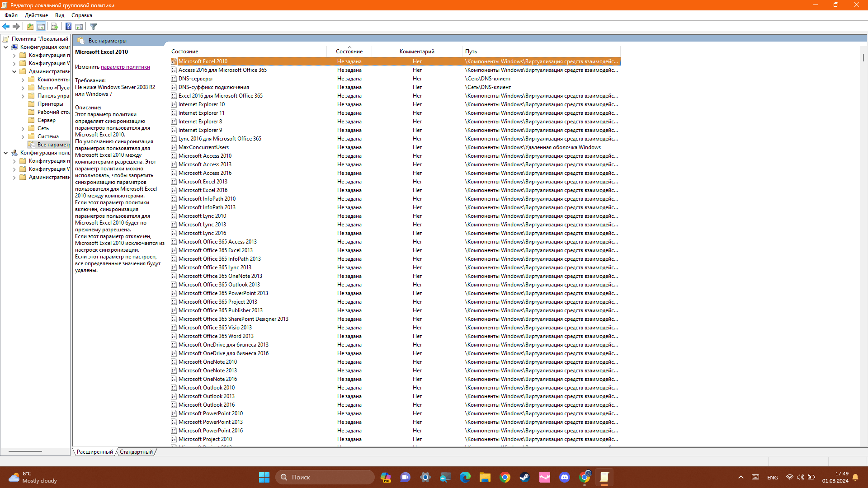The image size is (868, 488).
Task: Click the Рабочий стол folder icon
Action: (31, 112)
